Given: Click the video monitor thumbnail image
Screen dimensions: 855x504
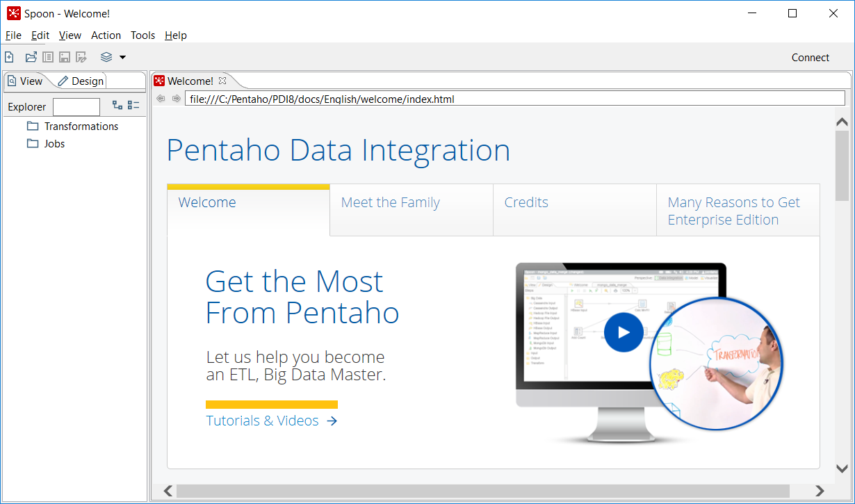Looking at the screenshot, I should (649, 354).
